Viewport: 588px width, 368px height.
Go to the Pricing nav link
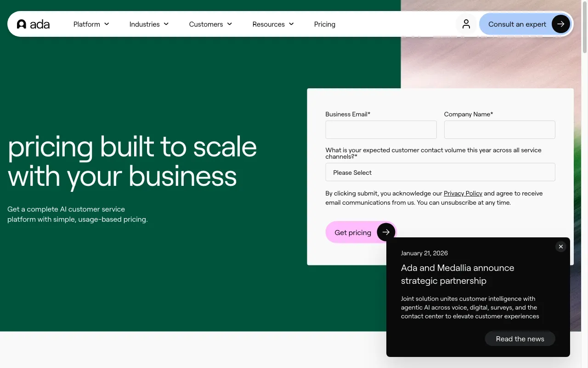pos(325,24)
